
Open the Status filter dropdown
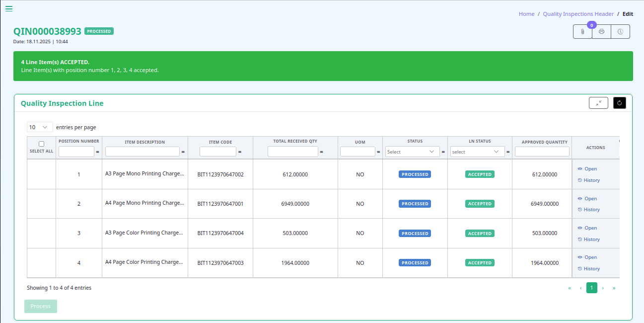[412, 152]
